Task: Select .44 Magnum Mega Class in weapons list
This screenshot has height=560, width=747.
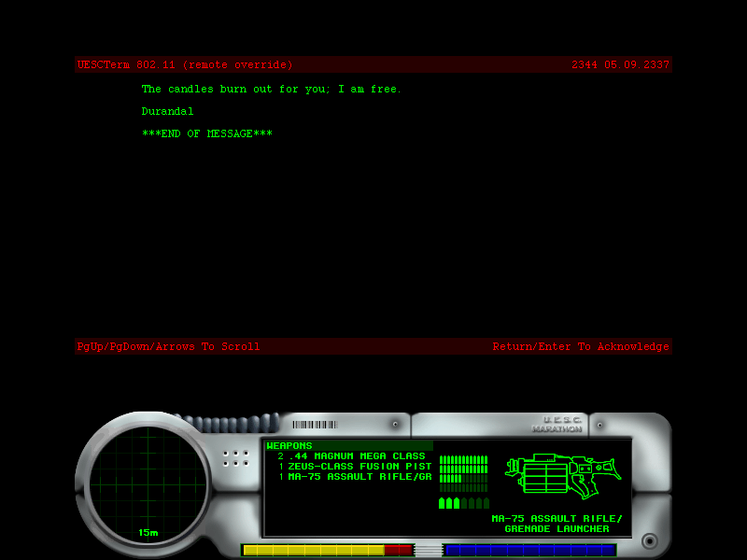Action: [x=355, y=456]
